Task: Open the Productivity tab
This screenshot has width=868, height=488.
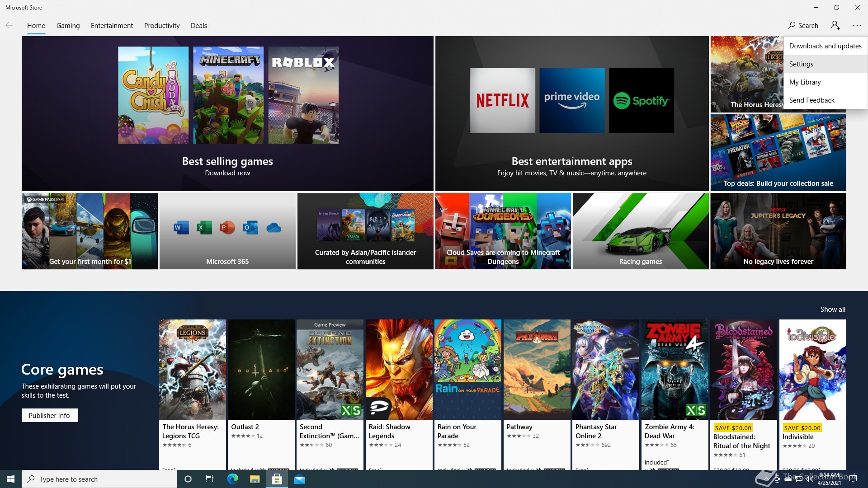Action: pos(162,26)
